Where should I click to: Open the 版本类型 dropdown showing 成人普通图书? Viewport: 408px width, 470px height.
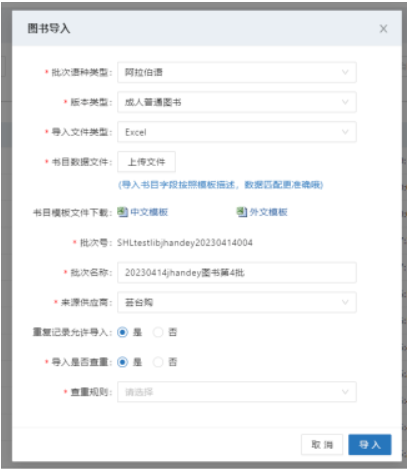(x=237, y=102)
